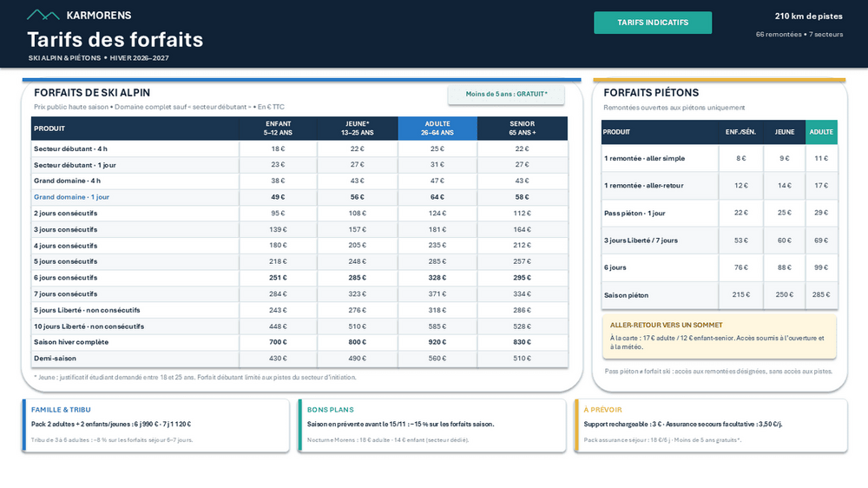Open the BONS PLANS card
Image resolution: width=868 pixels, height=488 pixels.
tap(431, 425)
